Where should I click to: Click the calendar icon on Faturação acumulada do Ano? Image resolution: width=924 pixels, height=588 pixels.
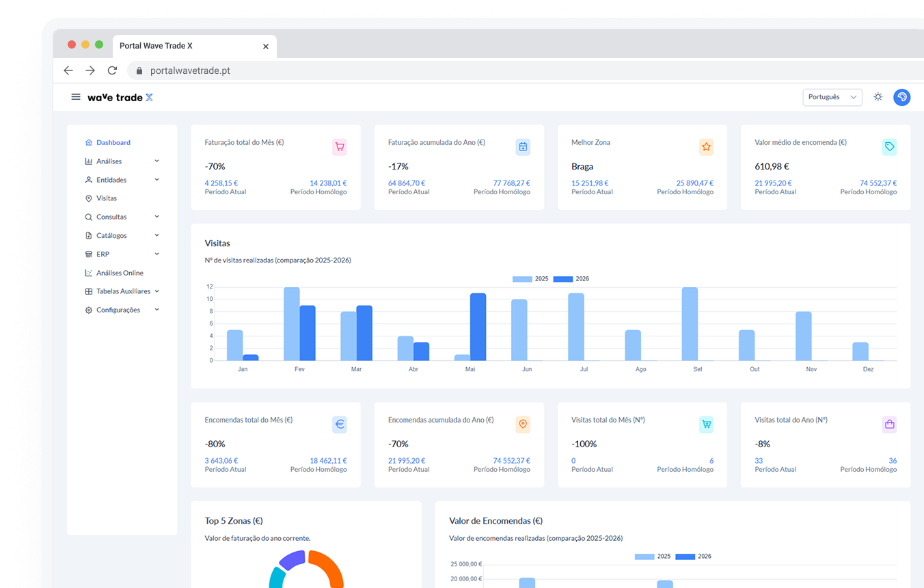[x=523, y=146]
